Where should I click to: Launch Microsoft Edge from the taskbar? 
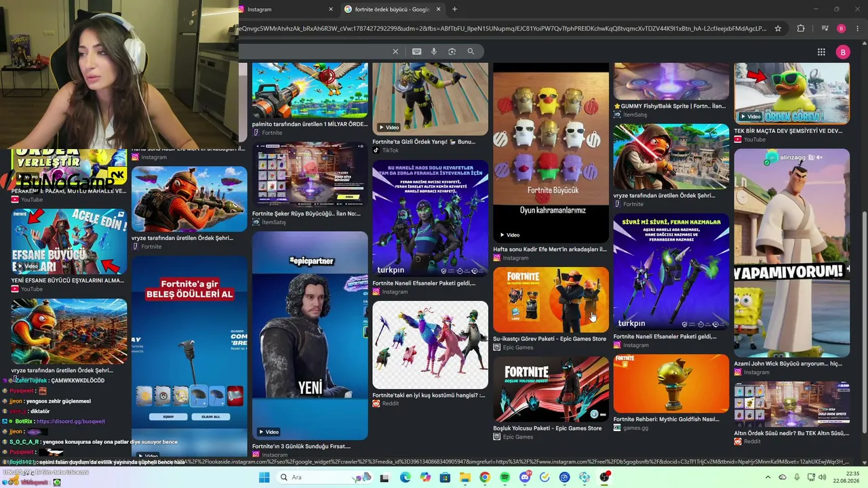tap(405, 477)
